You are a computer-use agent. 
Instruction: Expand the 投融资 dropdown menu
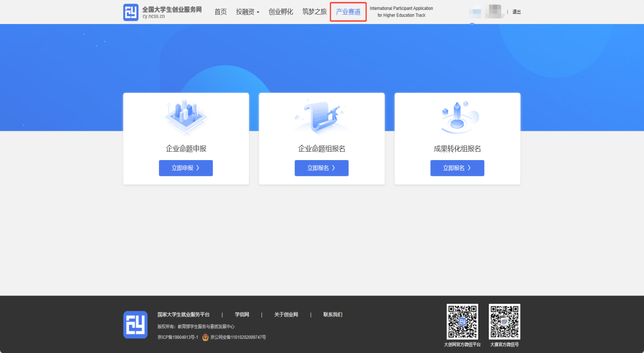247,12
